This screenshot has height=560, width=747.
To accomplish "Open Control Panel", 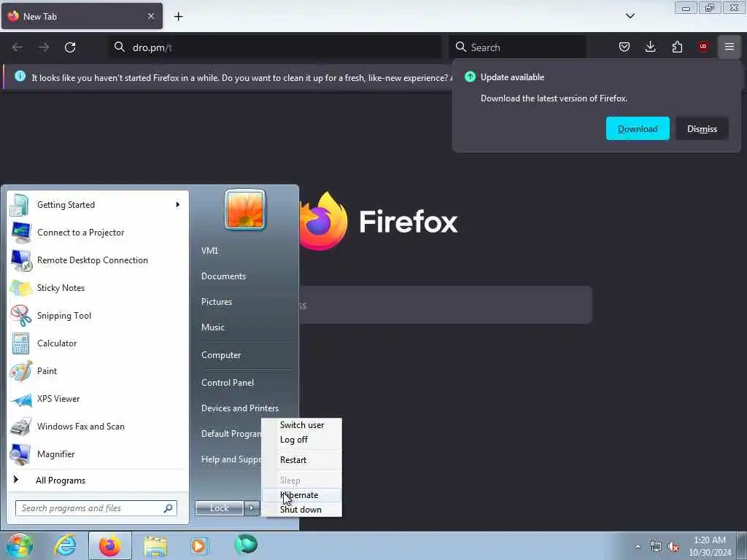I will (228, 383).
